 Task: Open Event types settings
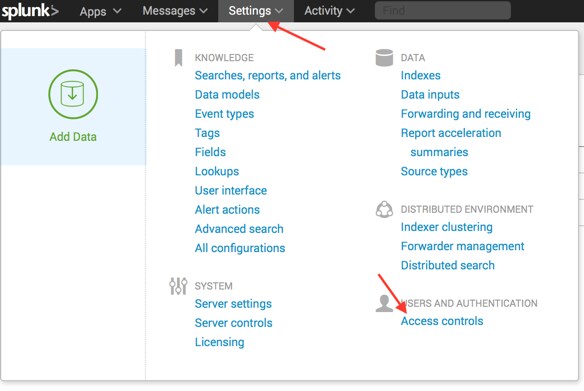pos(224,114)
